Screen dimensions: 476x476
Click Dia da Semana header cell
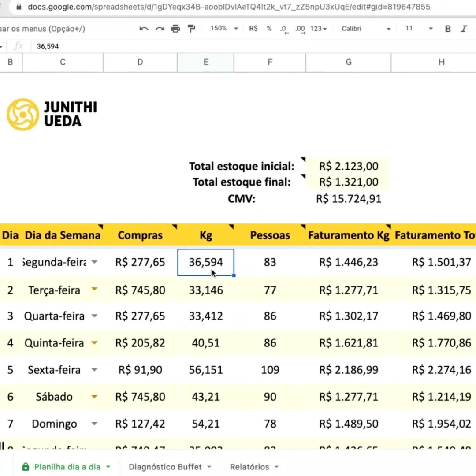pyautogui.click(x=63, y=235)
